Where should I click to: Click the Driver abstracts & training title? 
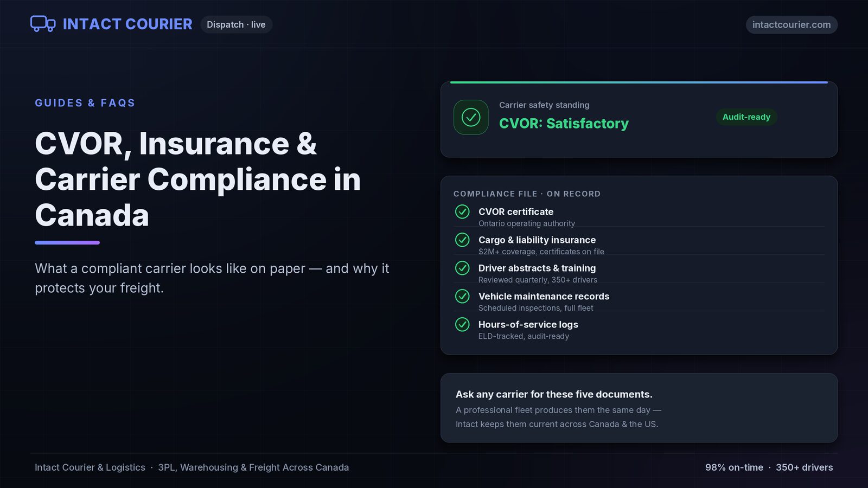537,268
